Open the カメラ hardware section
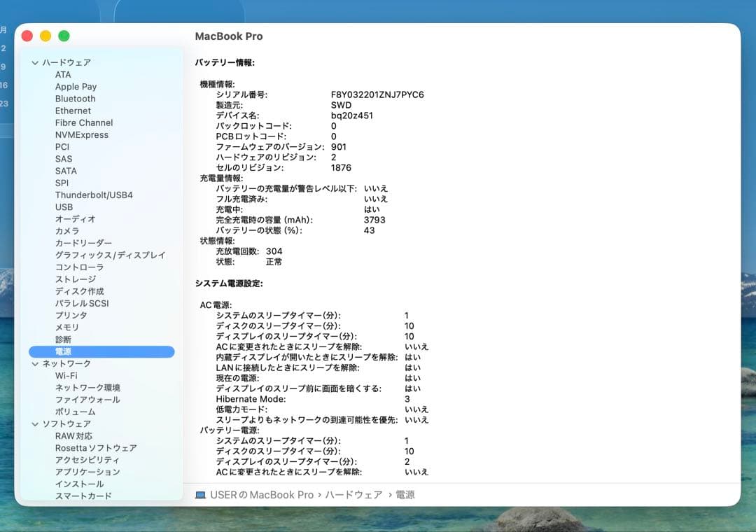756x532 pixels. (x=69, y=231)
